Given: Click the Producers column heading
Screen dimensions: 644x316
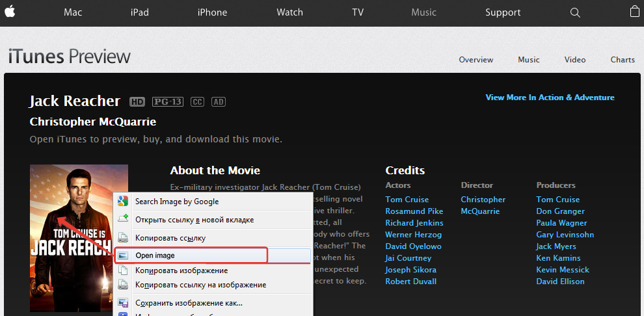Looking at the screenshot, I should (556, 185).
